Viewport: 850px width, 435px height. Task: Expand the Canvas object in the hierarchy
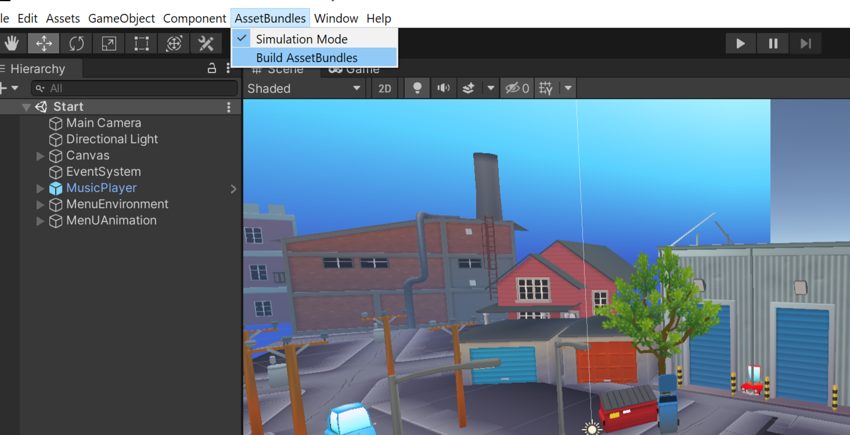40,156
